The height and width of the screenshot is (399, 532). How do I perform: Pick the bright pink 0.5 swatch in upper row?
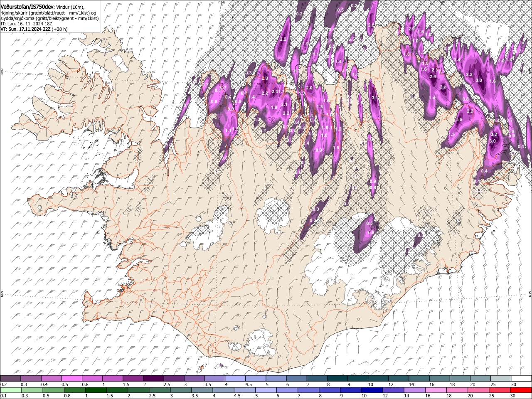(x=71, y=379)
